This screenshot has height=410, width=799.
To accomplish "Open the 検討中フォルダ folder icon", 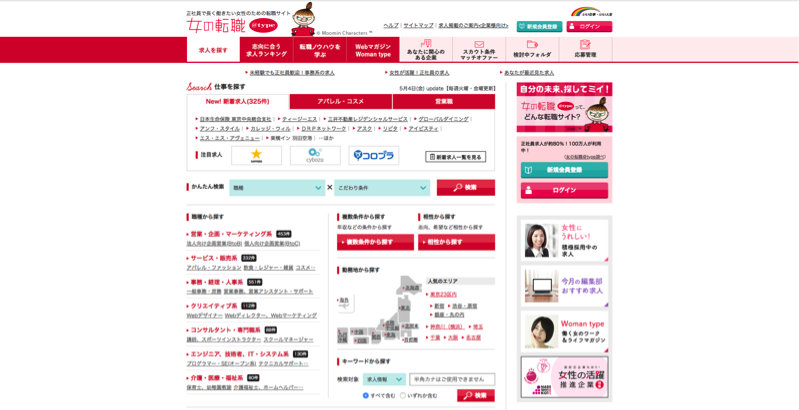I will 532,50.
